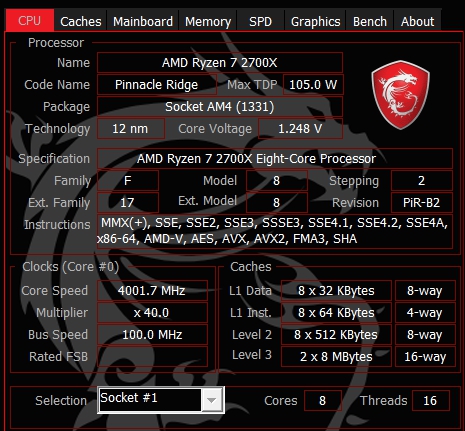Click the empty Rated FSB field
This screenshot has height=431, width=465.
(152, 357)
